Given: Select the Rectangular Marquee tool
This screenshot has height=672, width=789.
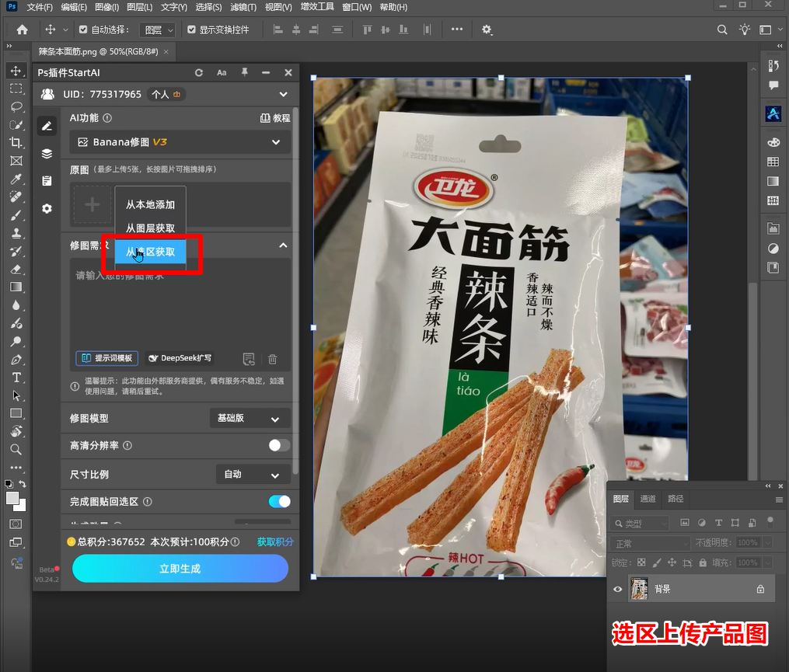Looking at the screenshot, I should pyautogui.click(x=16, y=89).
